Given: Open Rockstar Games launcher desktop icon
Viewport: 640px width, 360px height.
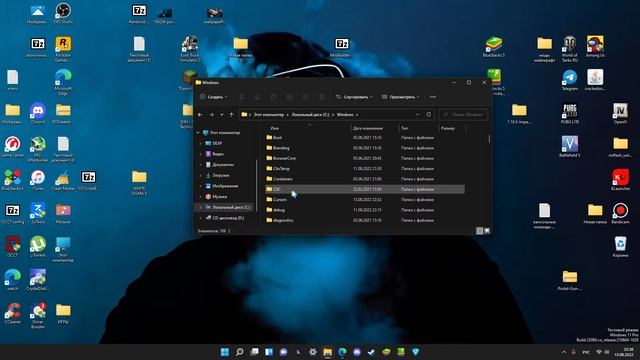Looking at the screenshot, I should (x=63, y=49).
